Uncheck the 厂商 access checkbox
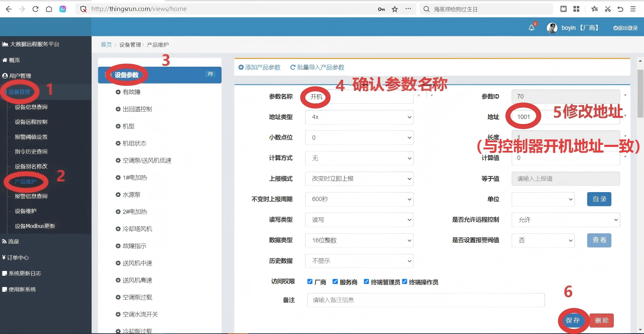644x334 pixels. coord(310,282)
